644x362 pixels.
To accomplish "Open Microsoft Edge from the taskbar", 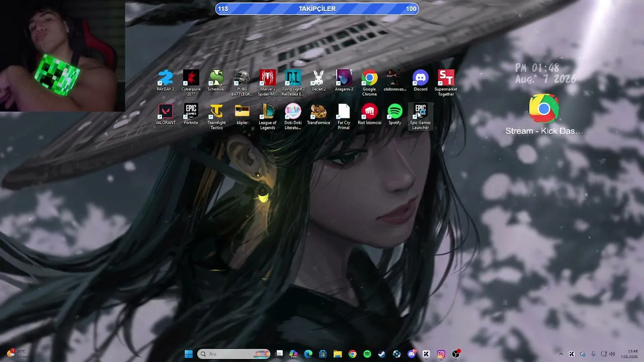I will [308, 354].
